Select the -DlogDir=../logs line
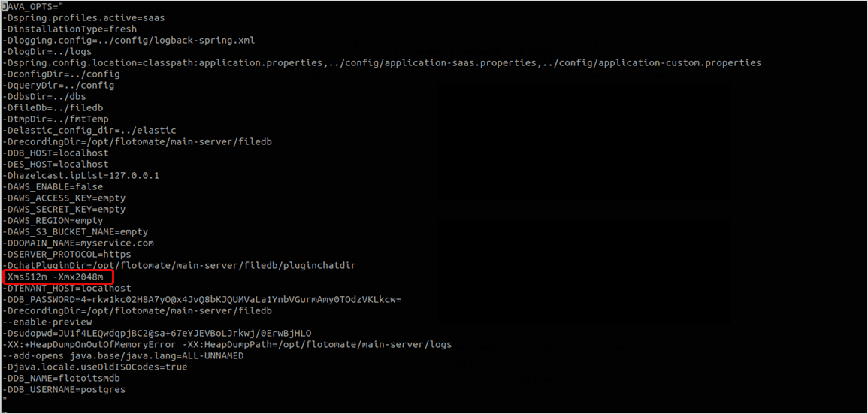This screenshot has width=868, height=414. point(47,51)
